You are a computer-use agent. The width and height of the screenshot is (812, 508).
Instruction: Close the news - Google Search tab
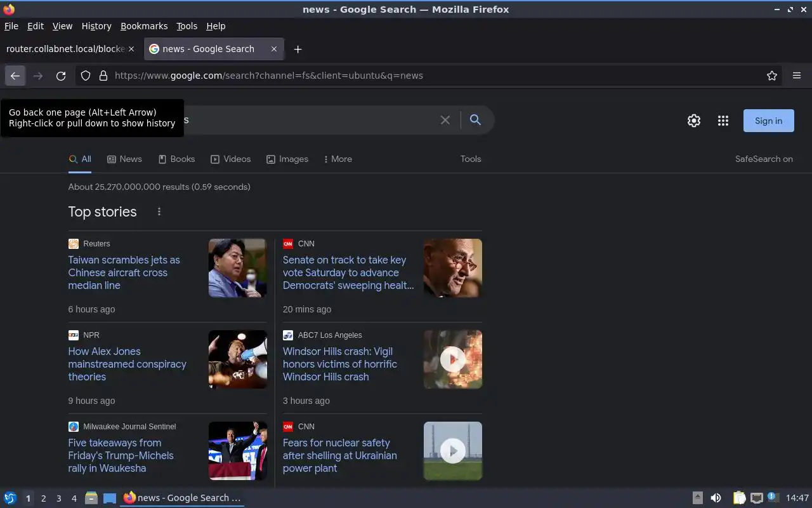[274, 49]
